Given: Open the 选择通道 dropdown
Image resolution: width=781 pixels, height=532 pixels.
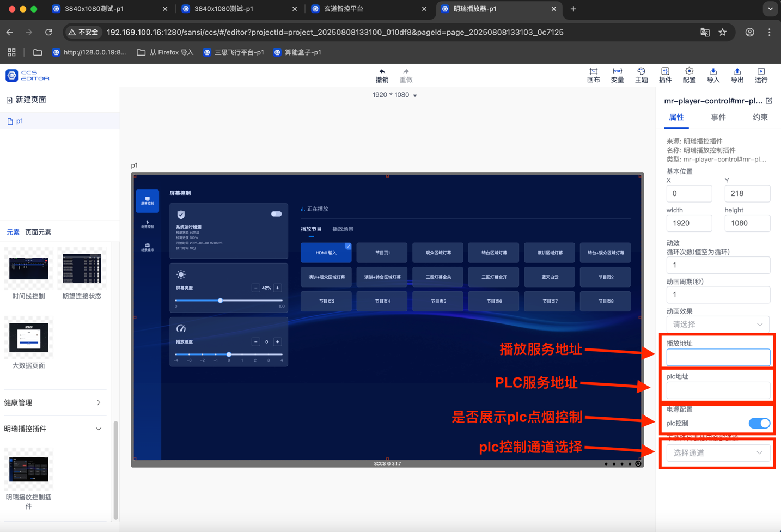Looking at the screenshot, I should pos(718,453).
